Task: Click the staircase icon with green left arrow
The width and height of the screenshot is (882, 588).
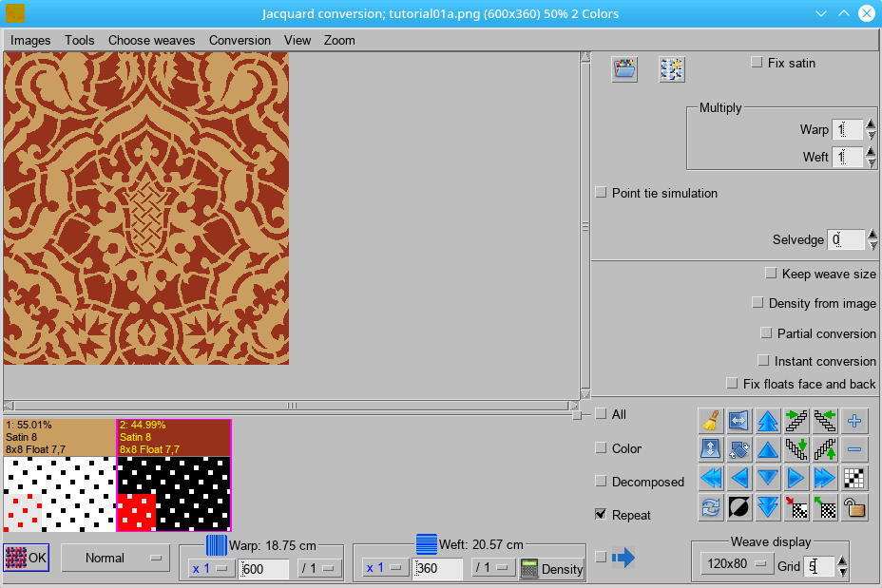Action: pos(825,421)
